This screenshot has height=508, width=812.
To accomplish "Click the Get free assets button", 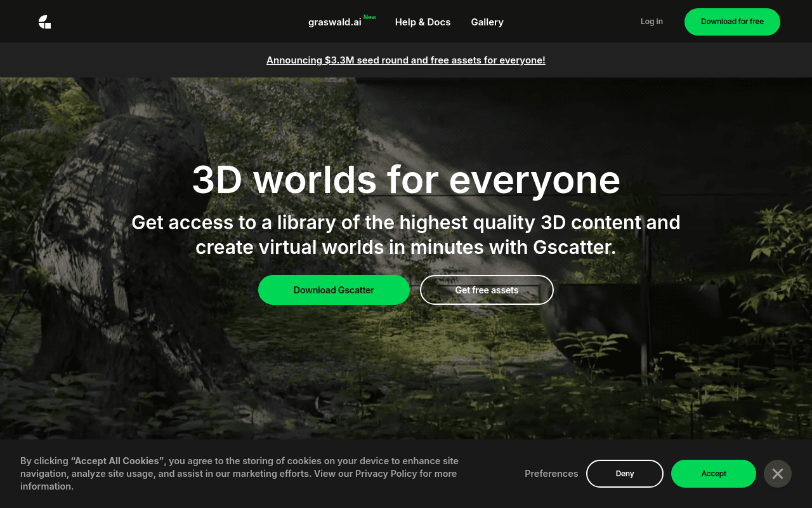I will 487,290.
